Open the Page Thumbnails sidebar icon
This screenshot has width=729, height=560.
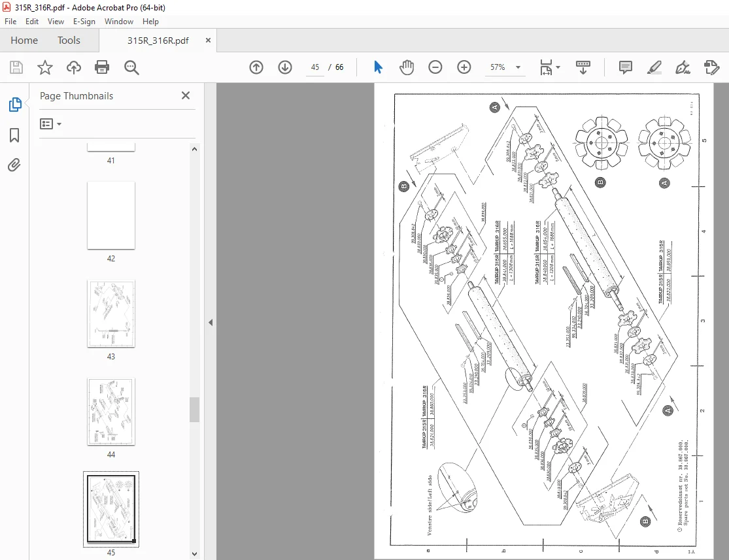tap(15, 105)
